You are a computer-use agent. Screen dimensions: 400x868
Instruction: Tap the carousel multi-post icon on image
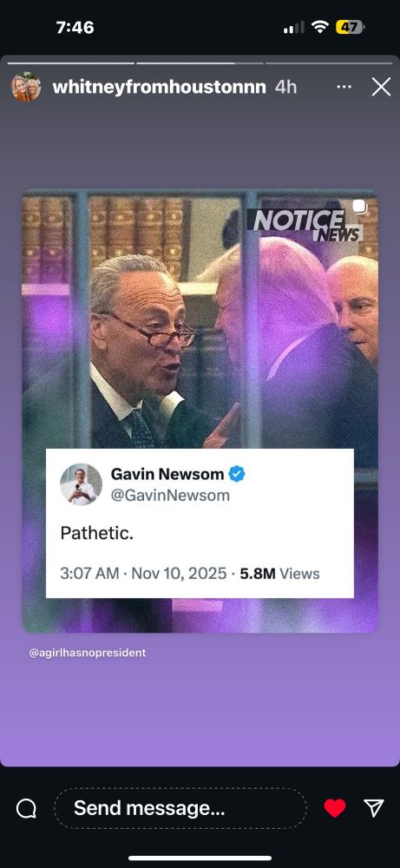[359, 207]
